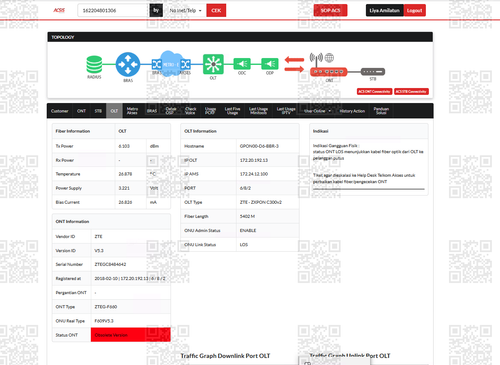Click the Indikasi Gangguan Fisik text

[x=335, y=146]
